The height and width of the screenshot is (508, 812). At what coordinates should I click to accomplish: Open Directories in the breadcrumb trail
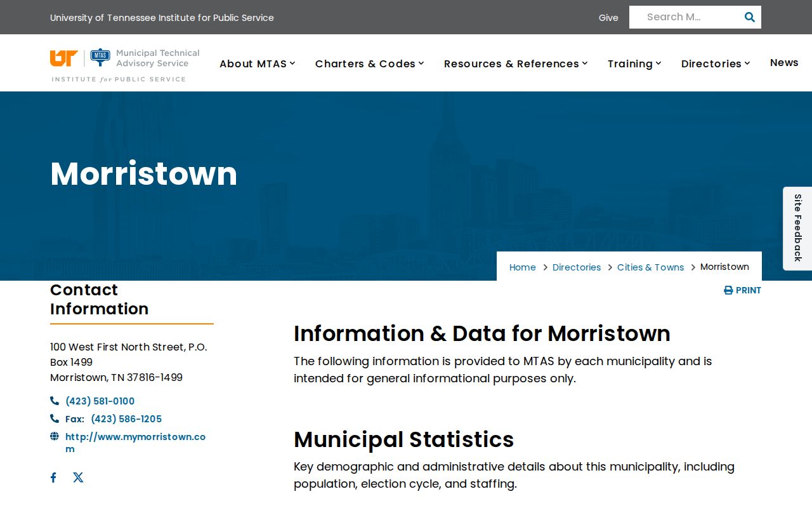577,267
